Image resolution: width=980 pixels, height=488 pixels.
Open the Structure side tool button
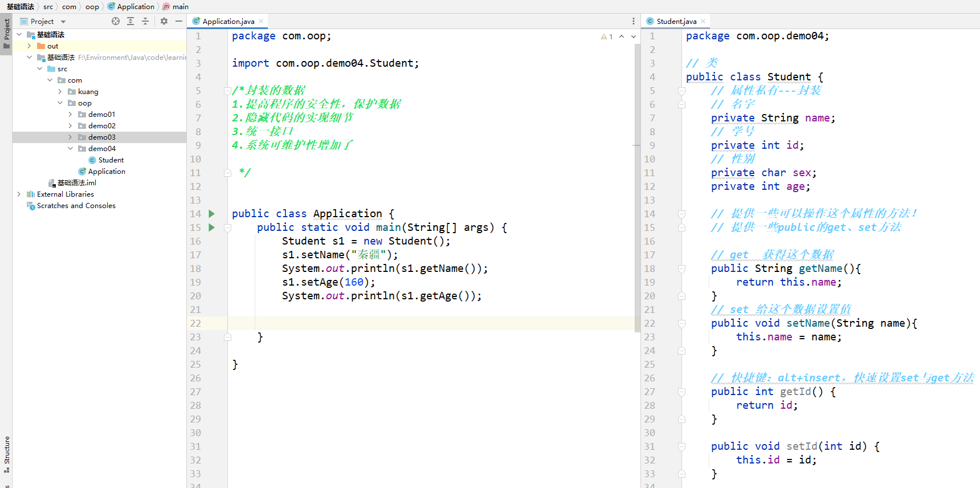6,454
